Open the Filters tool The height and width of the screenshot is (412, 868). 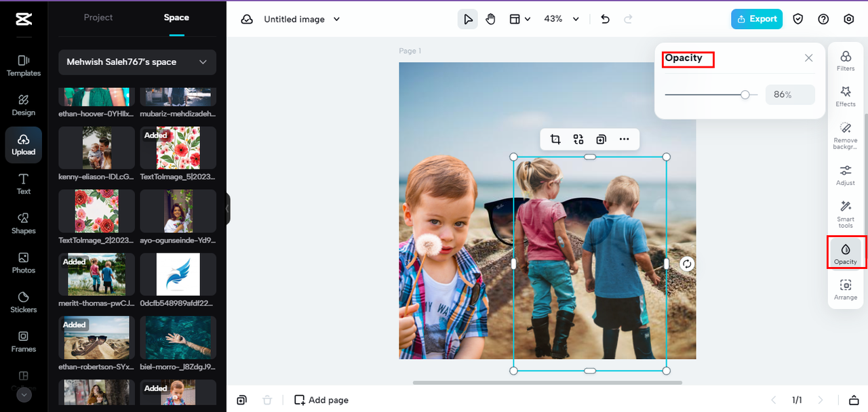[x=846, y=61]
